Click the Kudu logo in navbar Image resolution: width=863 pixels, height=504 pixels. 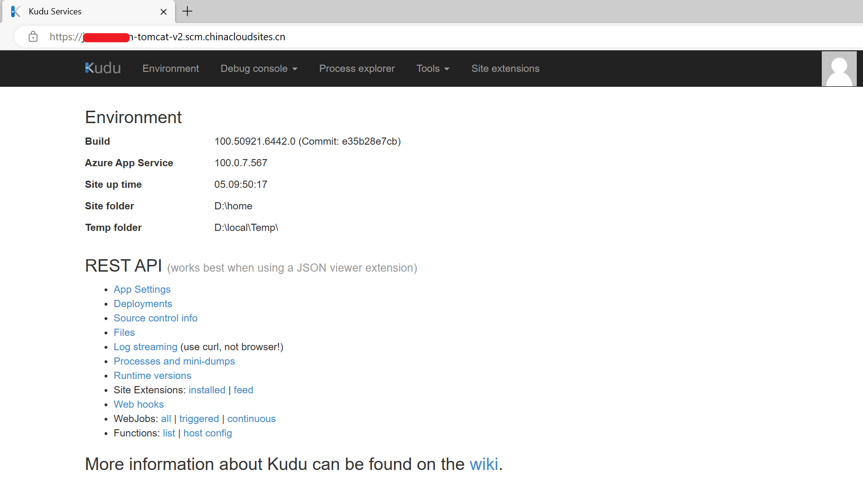(103, 69)
